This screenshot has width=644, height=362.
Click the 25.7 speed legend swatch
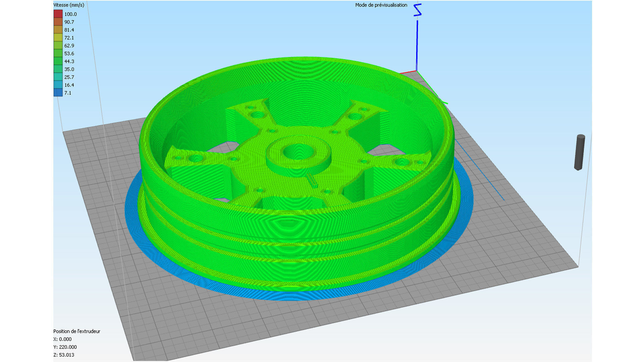click(x=58, y=77)
